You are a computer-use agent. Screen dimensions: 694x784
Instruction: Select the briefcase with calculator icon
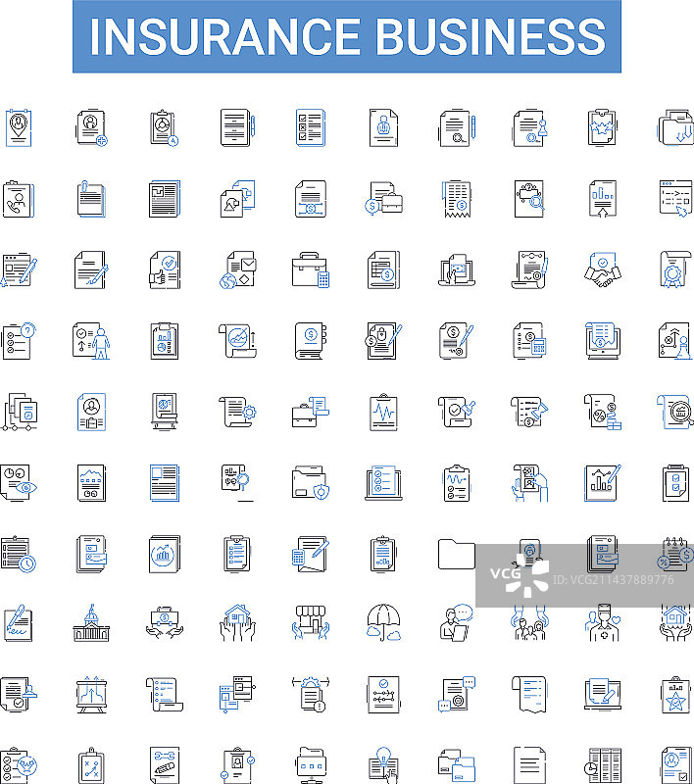(310, 269)
